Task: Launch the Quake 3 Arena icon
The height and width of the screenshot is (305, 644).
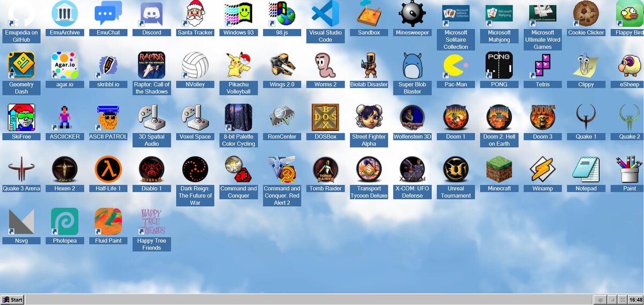Action: (21, 169)
